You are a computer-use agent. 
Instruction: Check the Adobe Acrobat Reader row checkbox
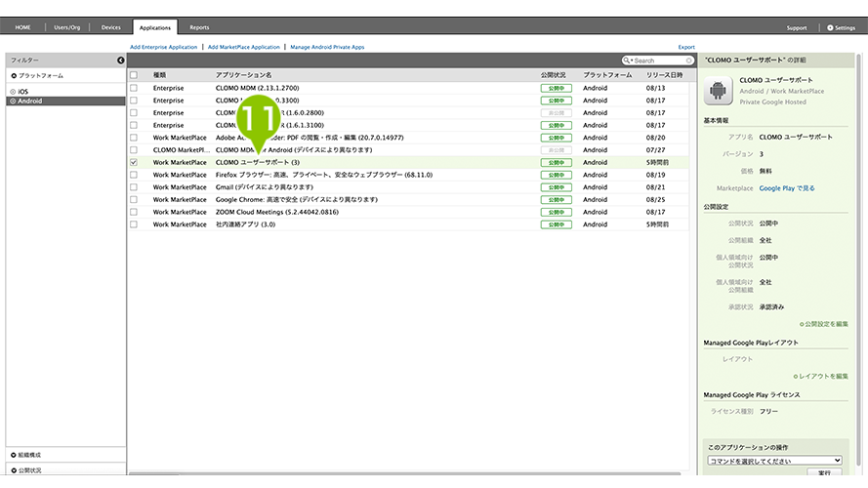coord(134,138)
